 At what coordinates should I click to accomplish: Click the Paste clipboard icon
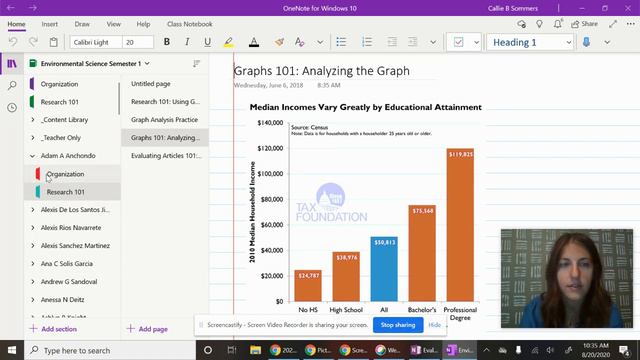pos(53,42)
